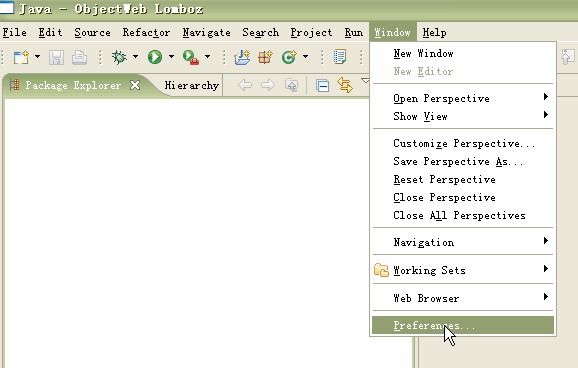Toggle Link with Editor icon
Screen dimensions: 578x368
click(345, 85)
